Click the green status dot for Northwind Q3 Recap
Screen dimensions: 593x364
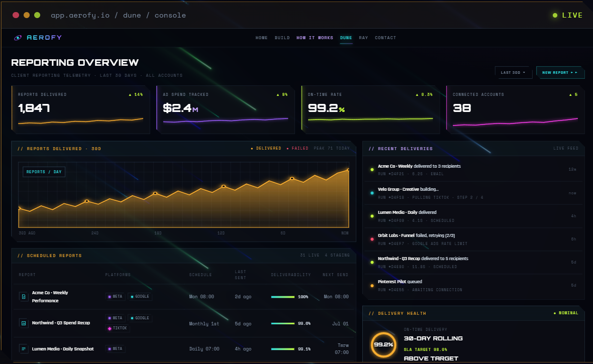point(372,262)
